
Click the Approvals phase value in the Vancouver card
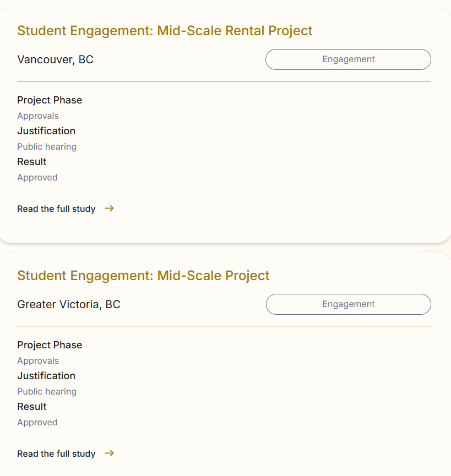click(38, 116)
